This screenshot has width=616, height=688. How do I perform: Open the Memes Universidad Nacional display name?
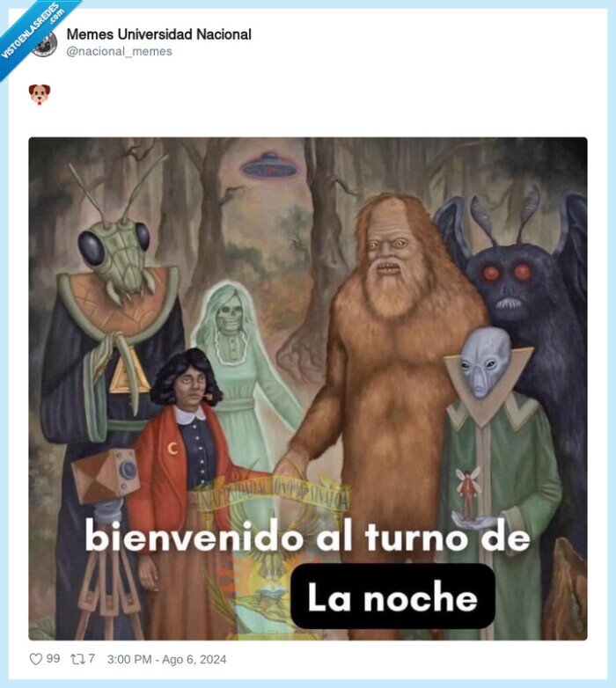click(158, 34)
